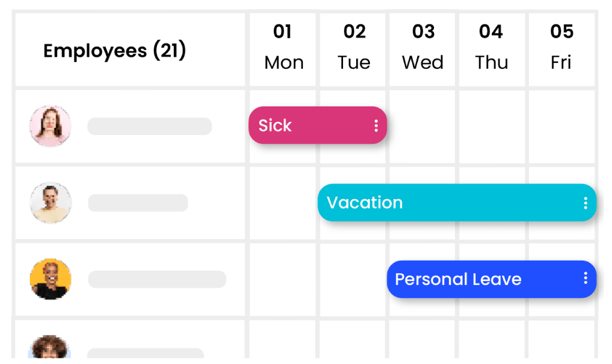Click the man's avatar in the second row
Viewport: 612px width, 364px height.
[50, 203]
